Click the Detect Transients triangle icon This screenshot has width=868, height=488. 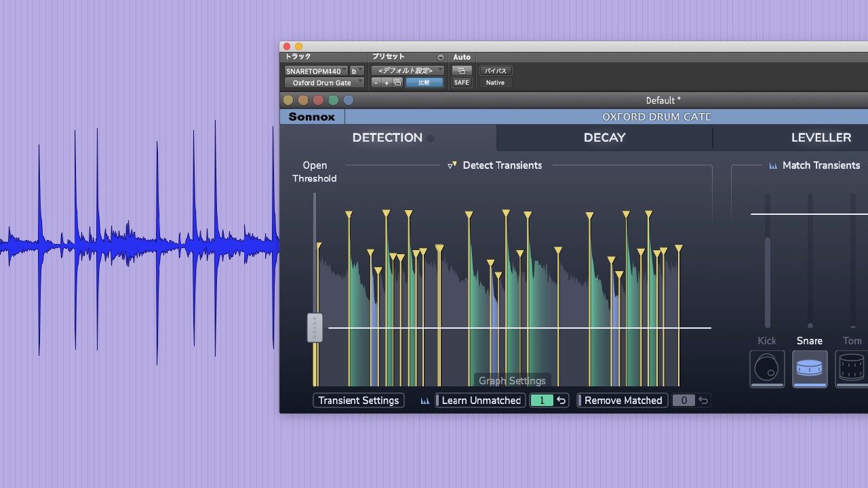452,165
